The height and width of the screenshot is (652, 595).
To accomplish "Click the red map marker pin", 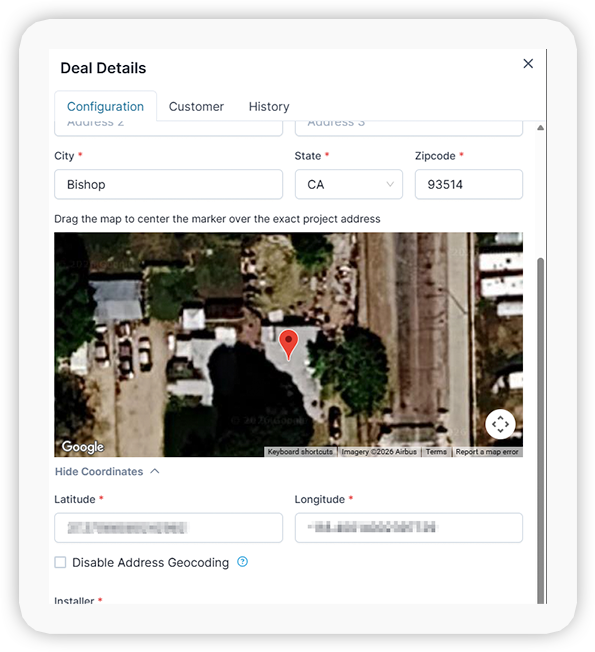I will [288, 344].
